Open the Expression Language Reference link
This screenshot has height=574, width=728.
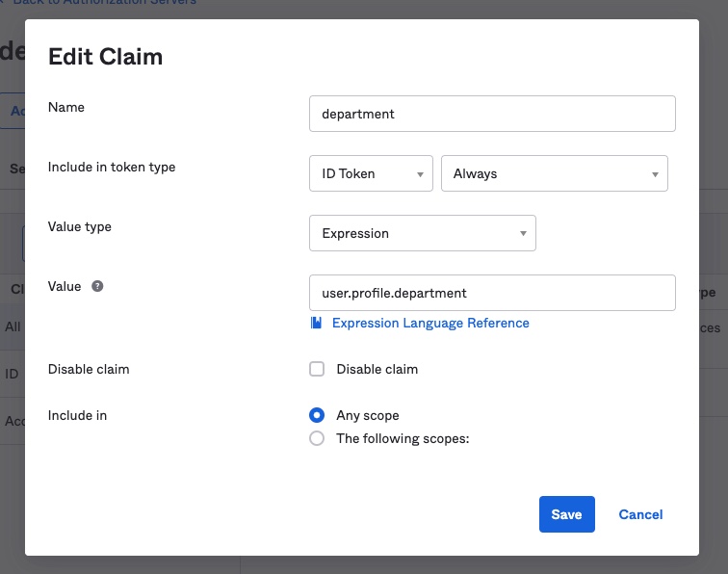pos(430,324)
